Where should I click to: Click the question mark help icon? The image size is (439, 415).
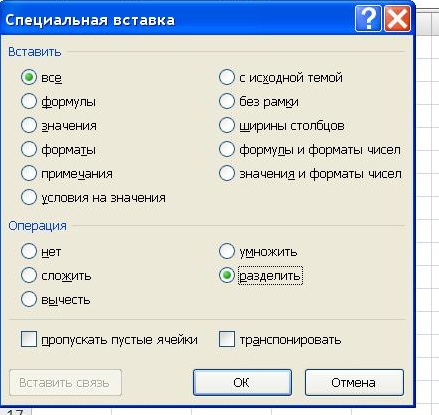(x=368, y=19)
